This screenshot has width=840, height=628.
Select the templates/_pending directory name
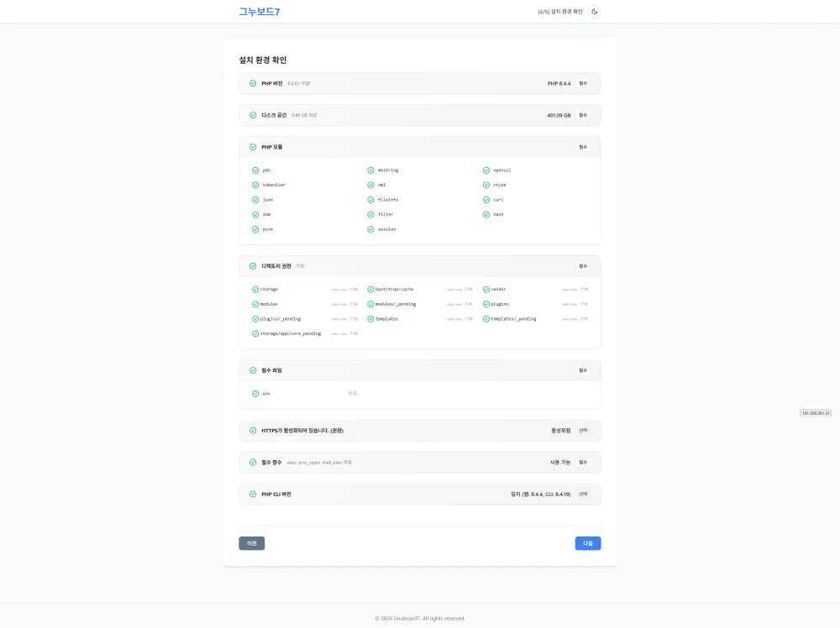pyautogui.click(x=513, y=318)
